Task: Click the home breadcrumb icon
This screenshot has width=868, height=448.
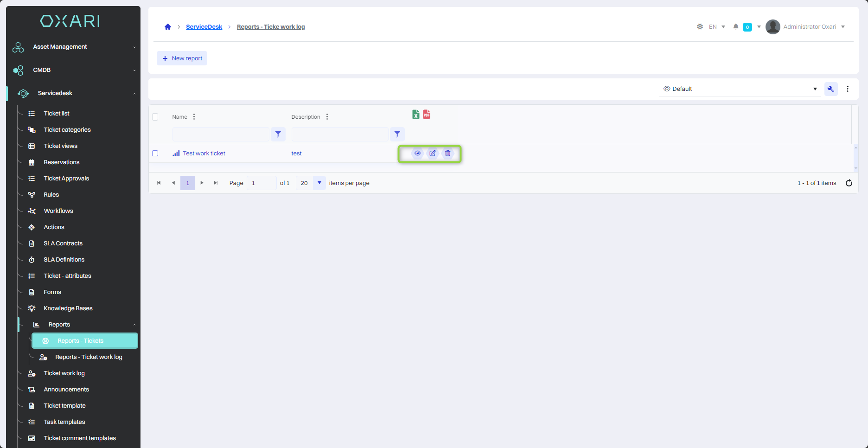Action: click(x=168, y=27)
